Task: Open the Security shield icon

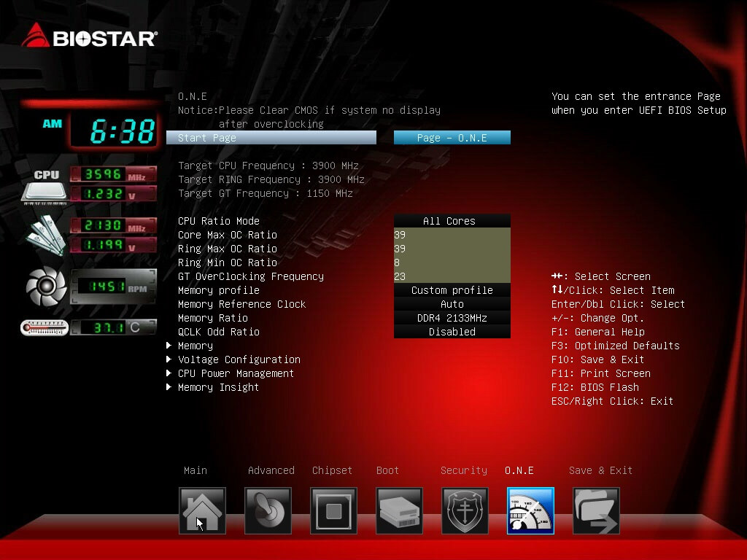Action: 465,510
